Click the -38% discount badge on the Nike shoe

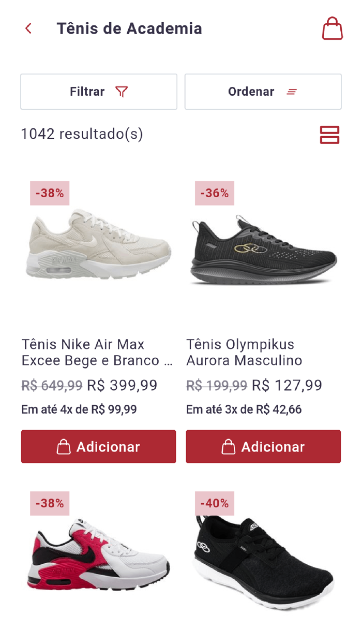[49, 193]
